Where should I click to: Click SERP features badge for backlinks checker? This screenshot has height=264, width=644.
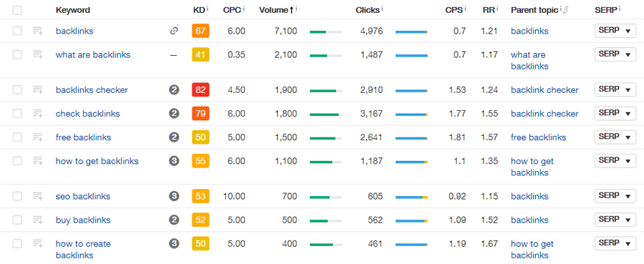(174, 90)
